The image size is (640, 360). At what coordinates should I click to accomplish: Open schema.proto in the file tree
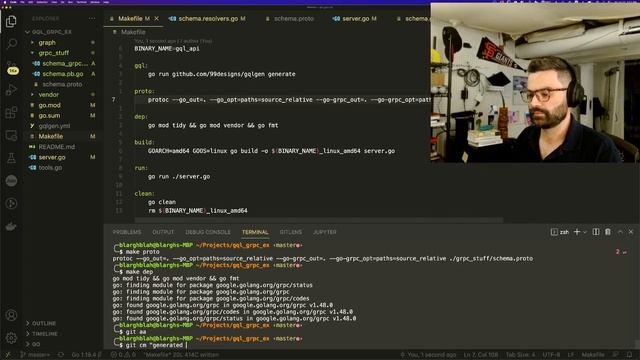(62, 84)
